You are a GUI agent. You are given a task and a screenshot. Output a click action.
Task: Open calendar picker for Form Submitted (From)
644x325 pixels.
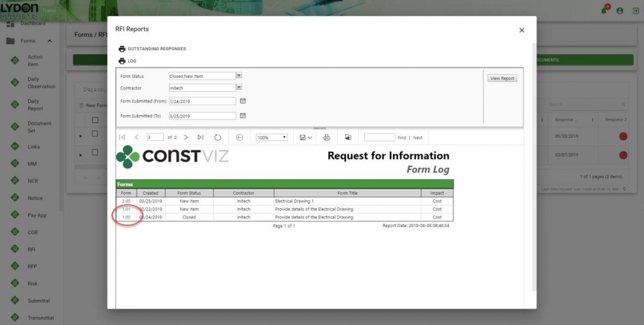(243, 101)
